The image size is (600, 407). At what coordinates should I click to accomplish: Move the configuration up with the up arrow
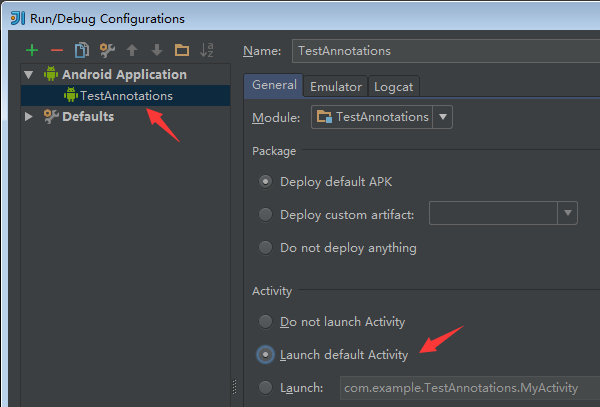(x=132, y=50)
